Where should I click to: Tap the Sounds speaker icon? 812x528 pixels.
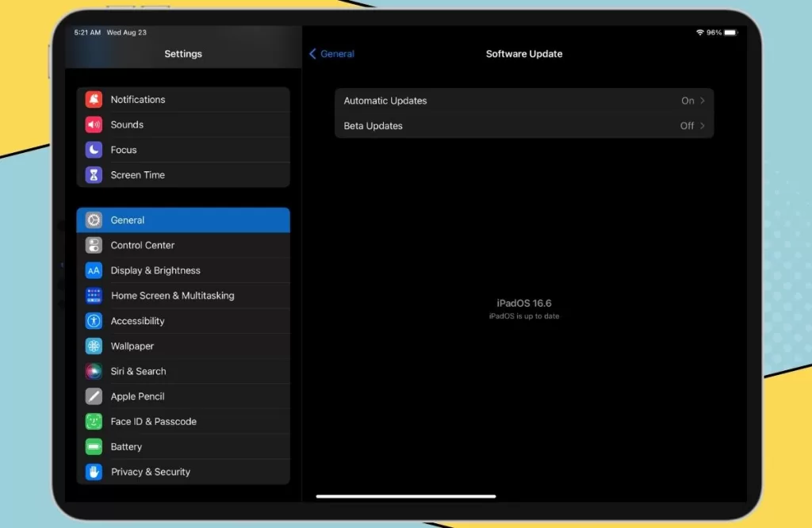(94, 124)
